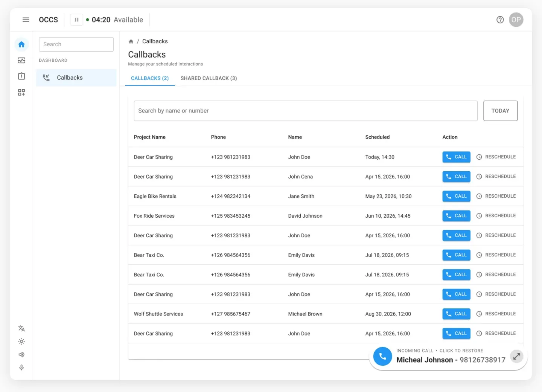This screenshot has height=392, width=542.
Task: Call Jane Smith from Eagle Bike Rentals
Action: [456, 196]
